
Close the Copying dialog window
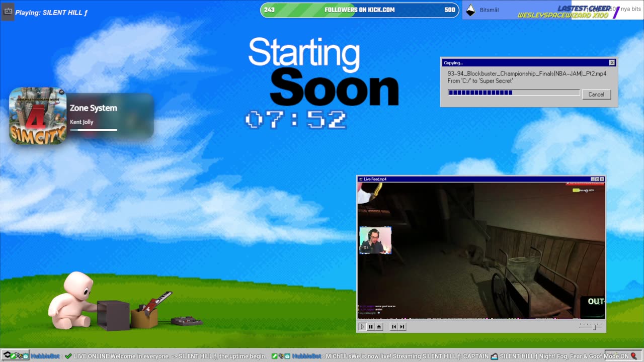(612, 63)
